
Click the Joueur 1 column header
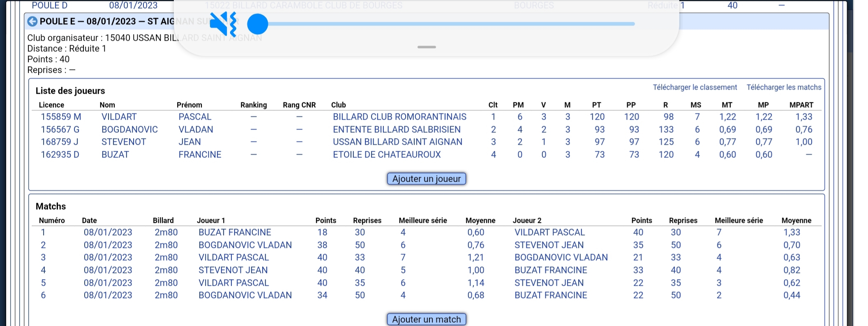click(x=211, y=220)
